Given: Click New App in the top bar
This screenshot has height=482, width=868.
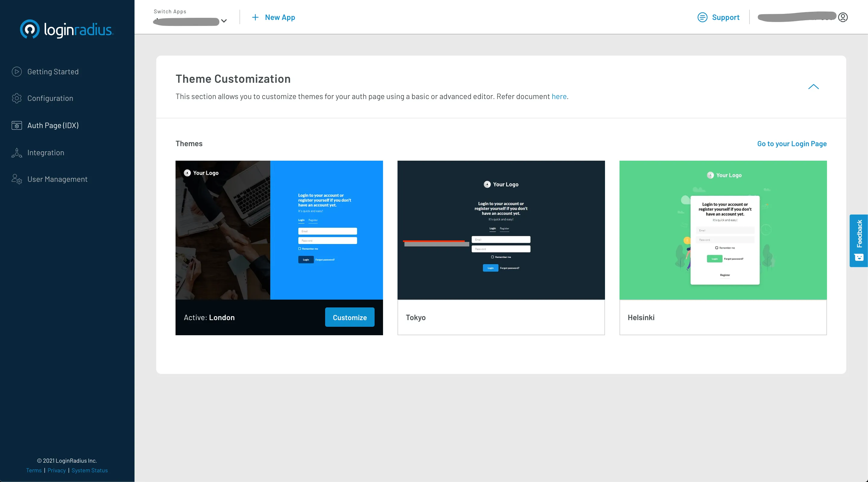Looking at the screenshot, I should pos(280,17).
